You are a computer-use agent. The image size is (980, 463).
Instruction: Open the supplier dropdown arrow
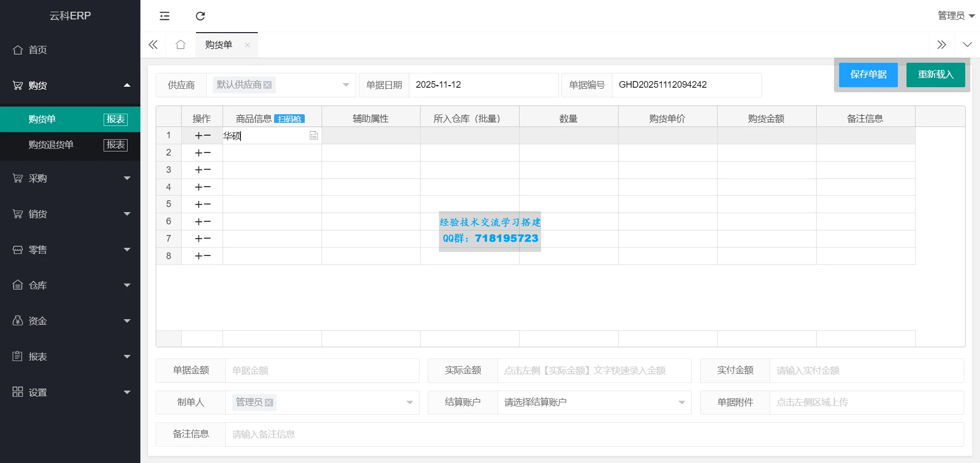pyautogui.click(x=346, y=85)
